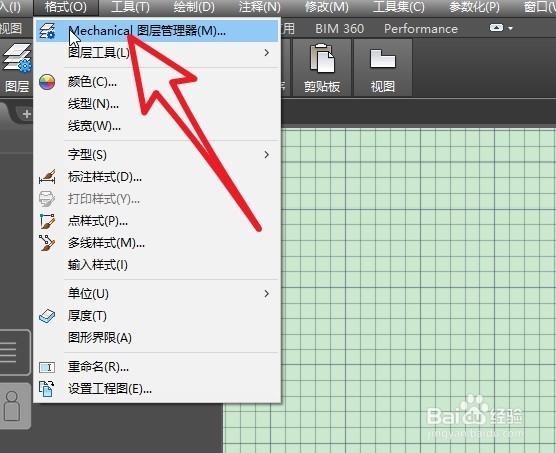Image resolution: width=556 pixels, height=453 pixels.
Task: Open the 字型(S) submenu
Action: [157, 155]
